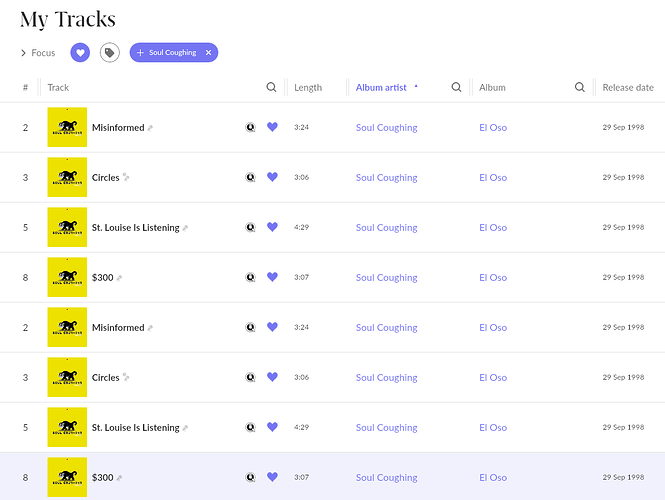Image resolution: width=665 pixels, height=500 pixels.
Task: Click the plus on Soul Coughing chip
Action: (140, 53)
